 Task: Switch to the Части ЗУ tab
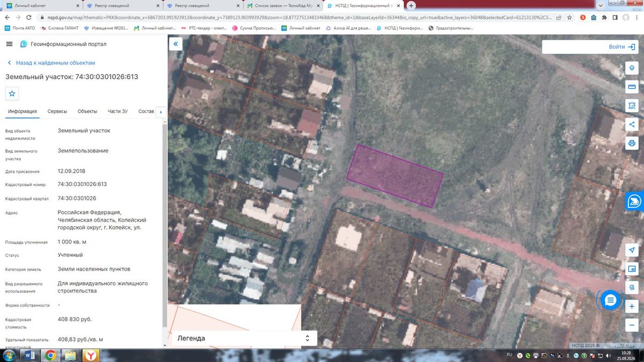pos(118,112)
